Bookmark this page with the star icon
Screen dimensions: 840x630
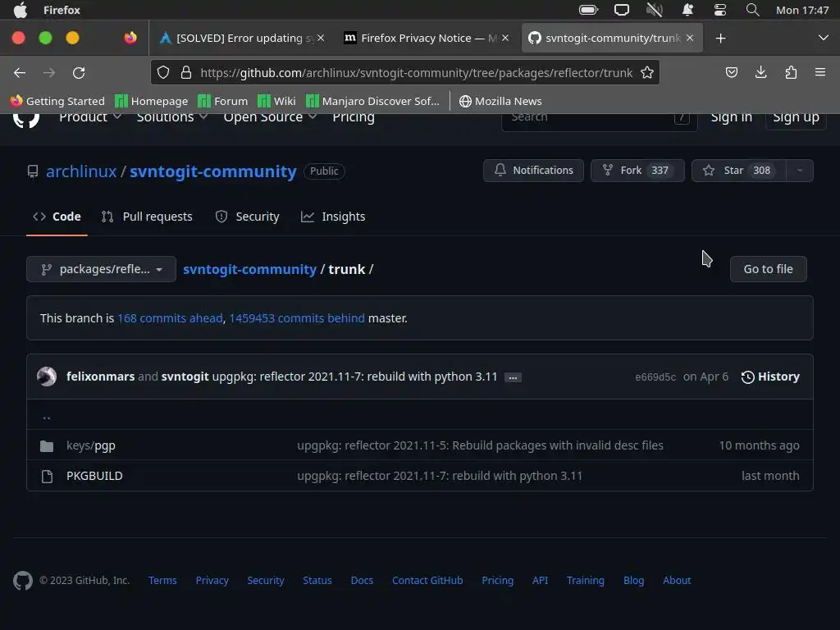click(647, 72)
